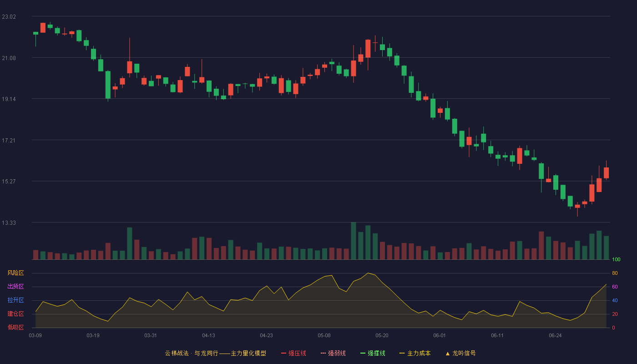
Task: Select the 风险区 zone label
Action: point(15,273)
